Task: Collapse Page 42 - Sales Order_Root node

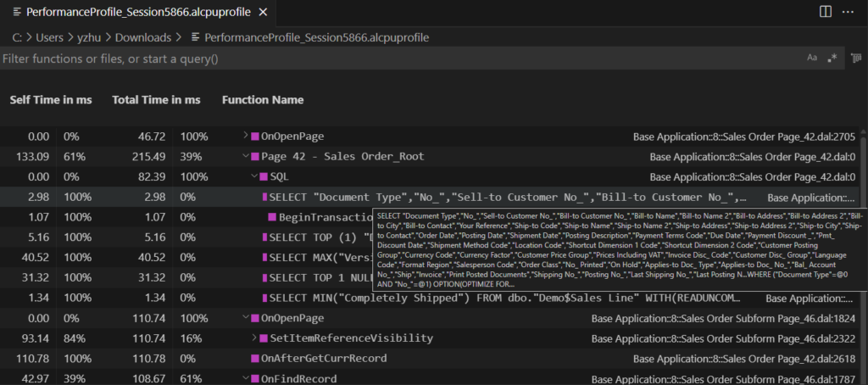Action: point(246,156)
